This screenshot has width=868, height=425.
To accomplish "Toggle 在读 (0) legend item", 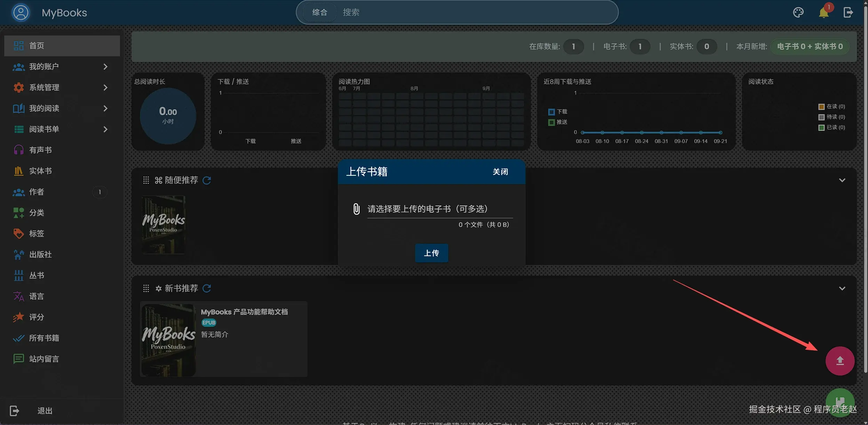I will coord(831,107).
